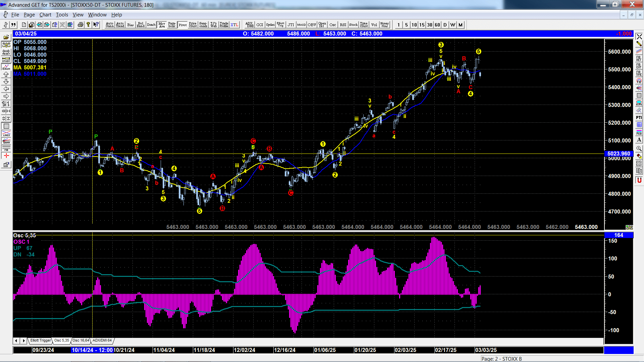Open the Chart menu
Screen dimensions: 644x362
(45, 15)
